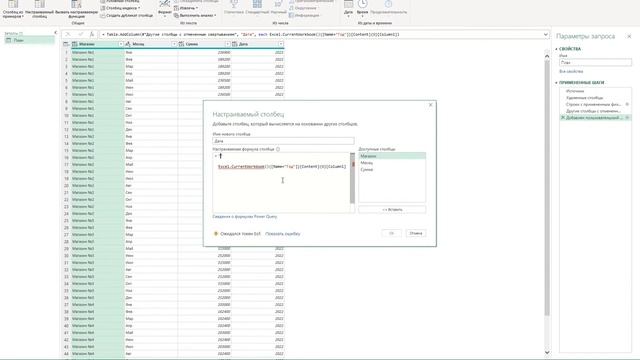
Task: Click the data grid scroll down arrow
Action: pyautogui.click(x=547, y=352)
